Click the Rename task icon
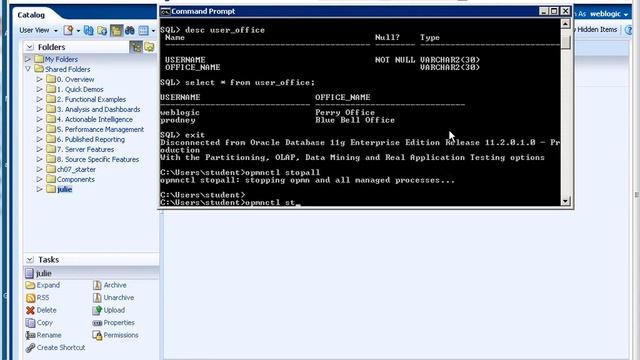The width and height of the screenshot is (640, 360). pos(30,335)
